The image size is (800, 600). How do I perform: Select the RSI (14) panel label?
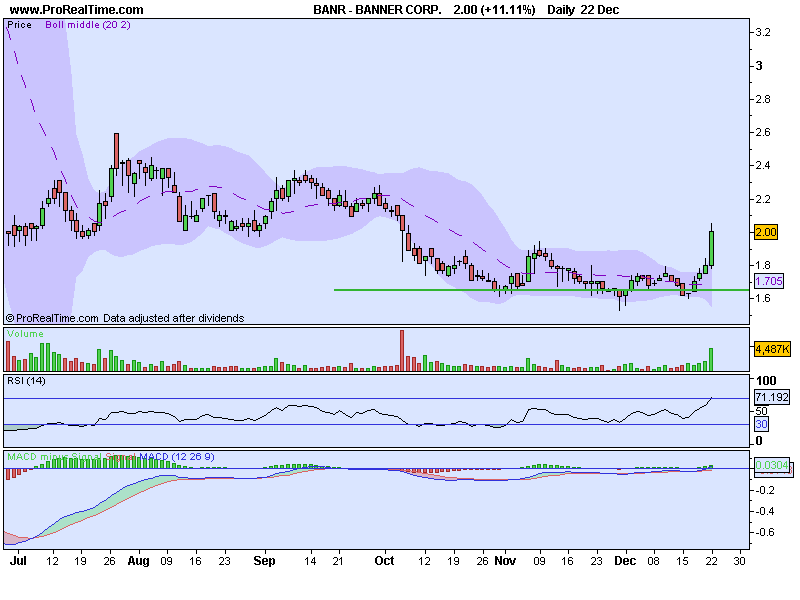(26, 381)
